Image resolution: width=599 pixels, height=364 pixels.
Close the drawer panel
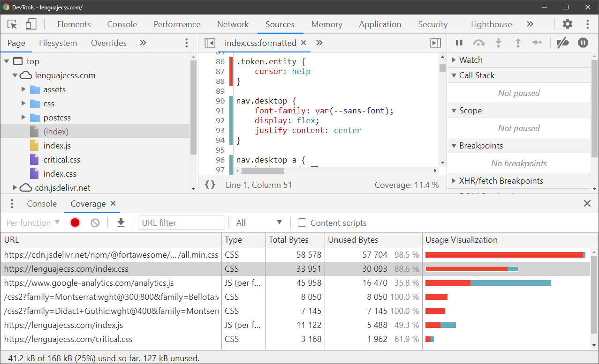pyautogui.click(x=587, y=203)
